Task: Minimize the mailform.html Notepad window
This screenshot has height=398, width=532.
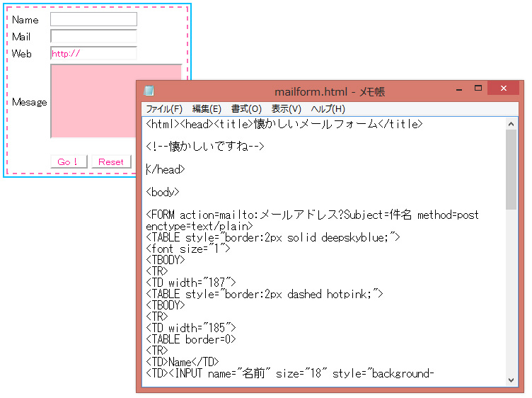Action: coord(459,89)
